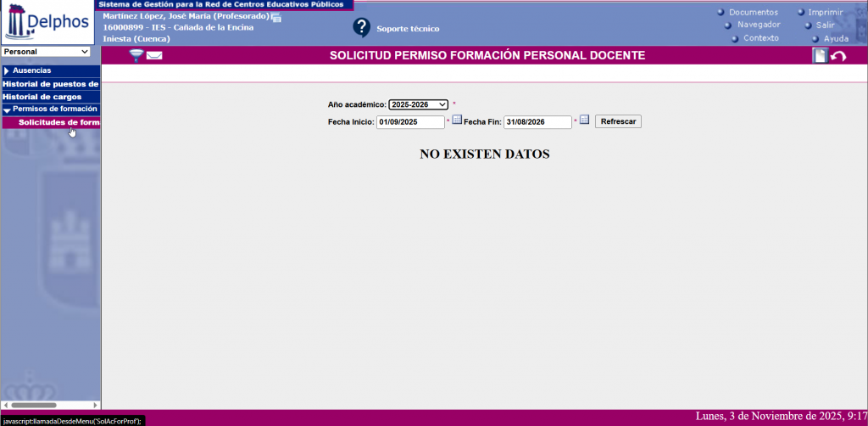Click the Fecha Inicio date field
The height and width of the screenshot is (426, 868).
point(410,122)
